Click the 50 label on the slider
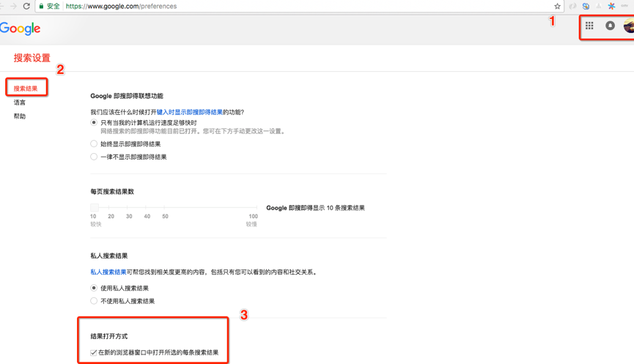 click(x=165, y=216)
